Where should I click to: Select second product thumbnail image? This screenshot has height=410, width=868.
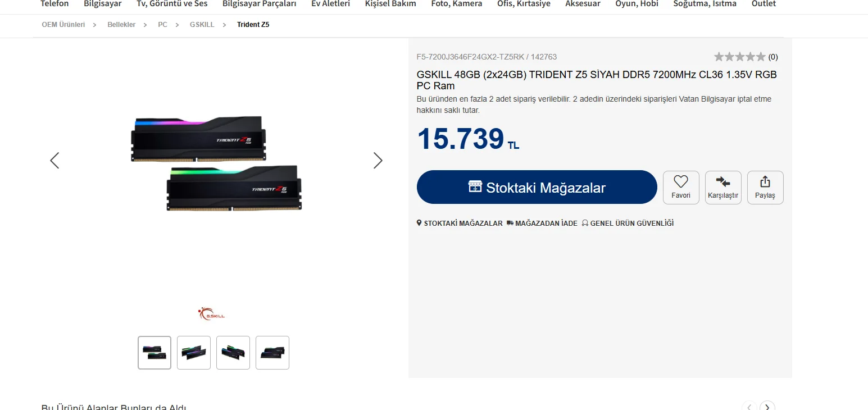(x=194, y=353)
